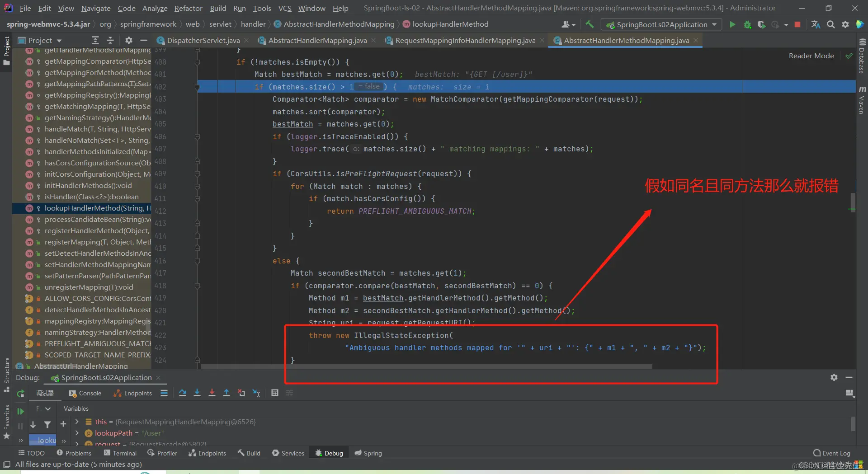Open the Event Log
This screenshot has width=868, height=474.
click(831, 453)
